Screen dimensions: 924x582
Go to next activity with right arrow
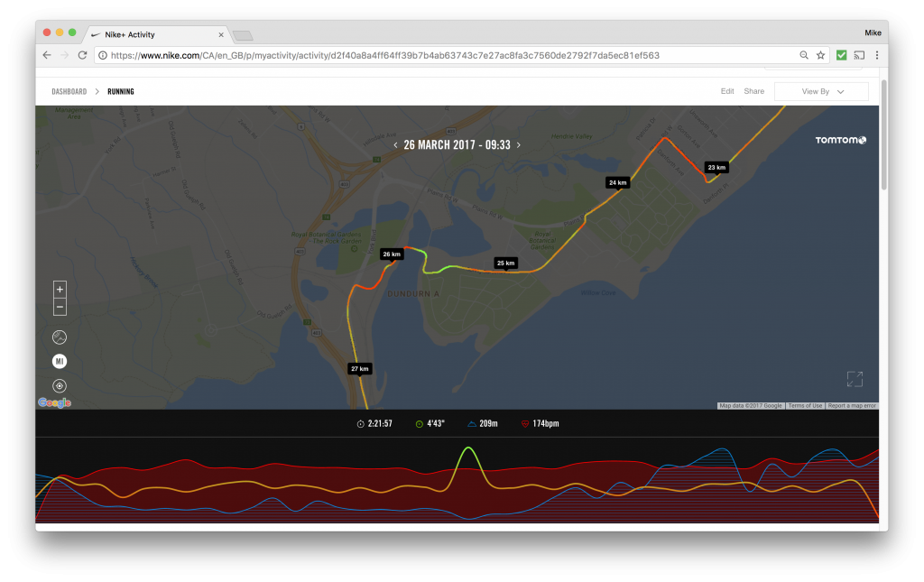(520, 144)
